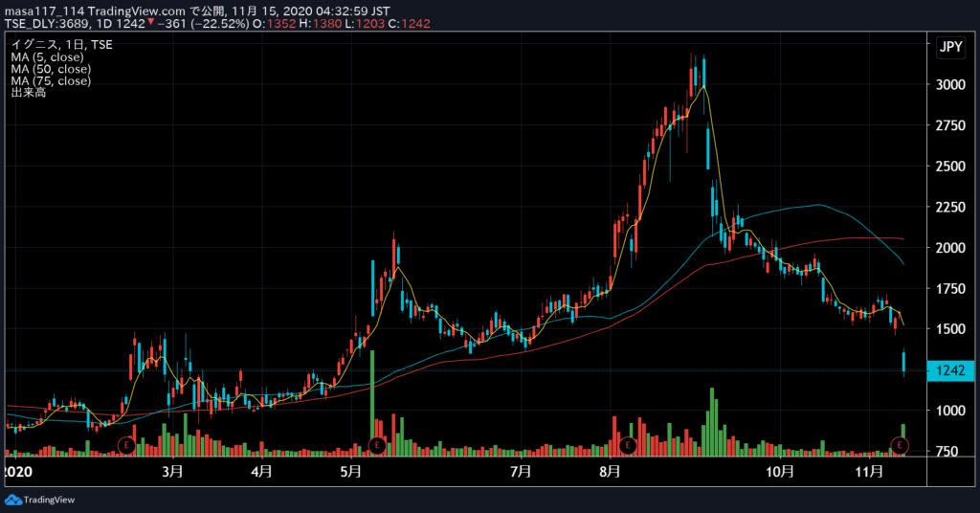Click the 1750 price axis label
The image size is (980, 513).
click(x=950, y=289)
